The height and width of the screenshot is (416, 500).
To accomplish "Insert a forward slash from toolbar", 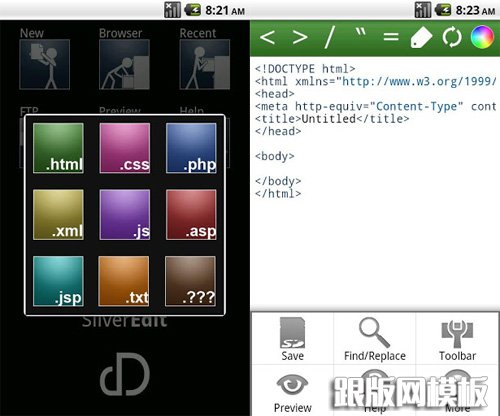I will [329, 37].
